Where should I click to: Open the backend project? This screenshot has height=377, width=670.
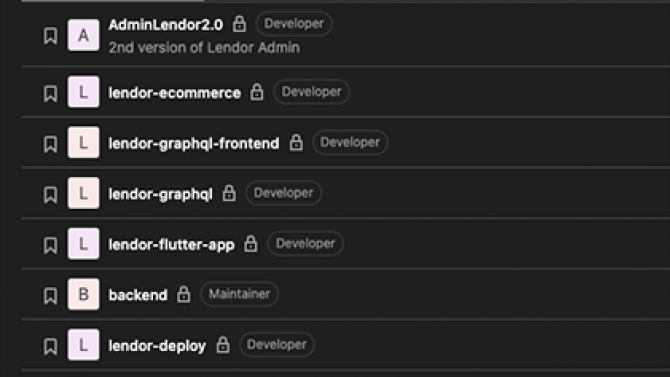pyautogui.click(x=138, y=295)
